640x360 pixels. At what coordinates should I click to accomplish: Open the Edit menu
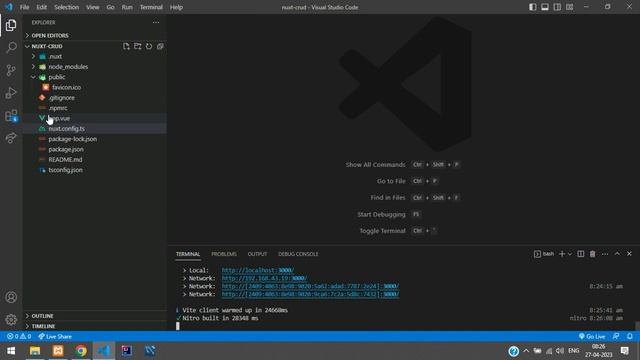(x=41, y=7)
